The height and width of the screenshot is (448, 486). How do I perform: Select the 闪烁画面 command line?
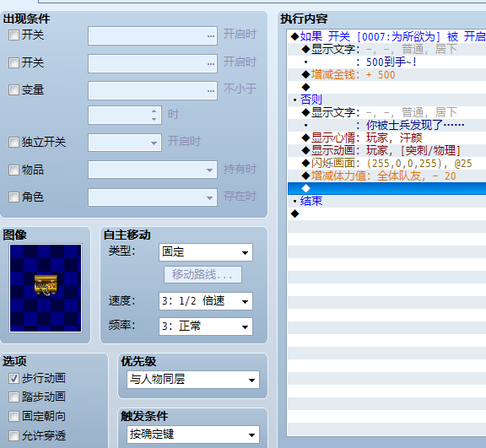pyautogui.click(x=386, y=164)
